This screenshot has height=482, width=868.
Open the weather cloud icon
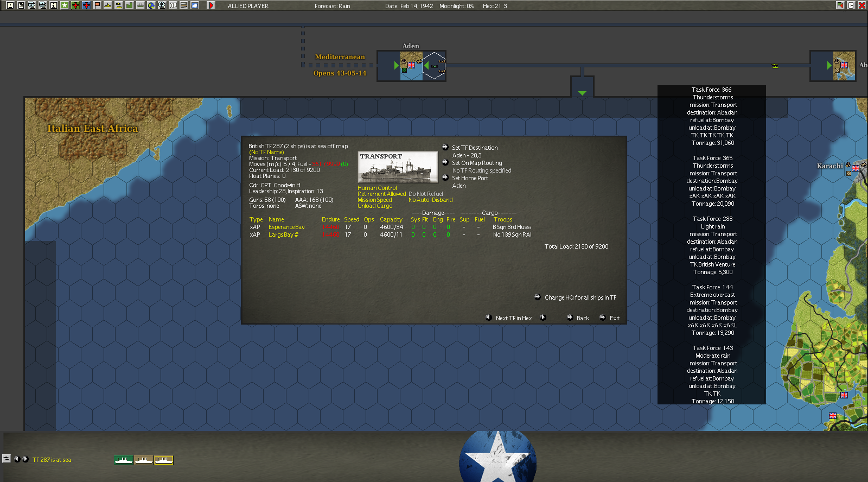195,5
